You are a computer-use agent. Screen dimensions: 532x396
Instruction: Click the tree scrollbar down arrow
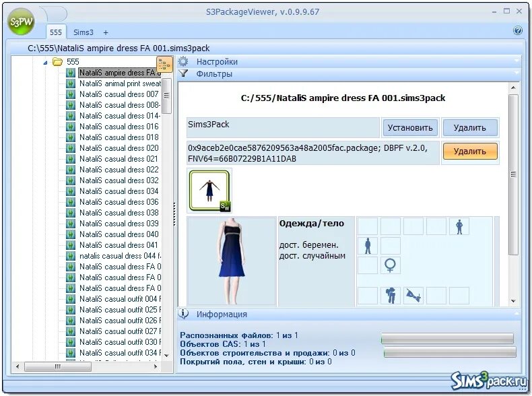pyautogui.click(x=166, y=356)
